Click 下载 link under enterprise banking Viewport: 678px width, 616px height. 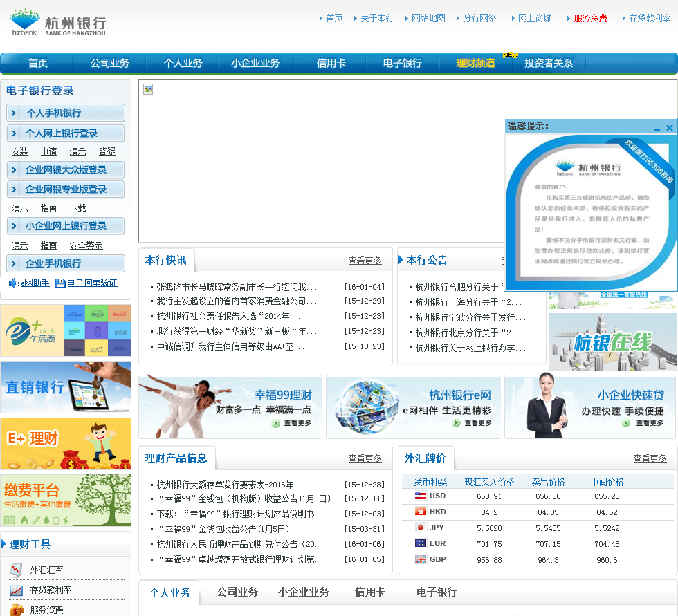pos(77,208)
